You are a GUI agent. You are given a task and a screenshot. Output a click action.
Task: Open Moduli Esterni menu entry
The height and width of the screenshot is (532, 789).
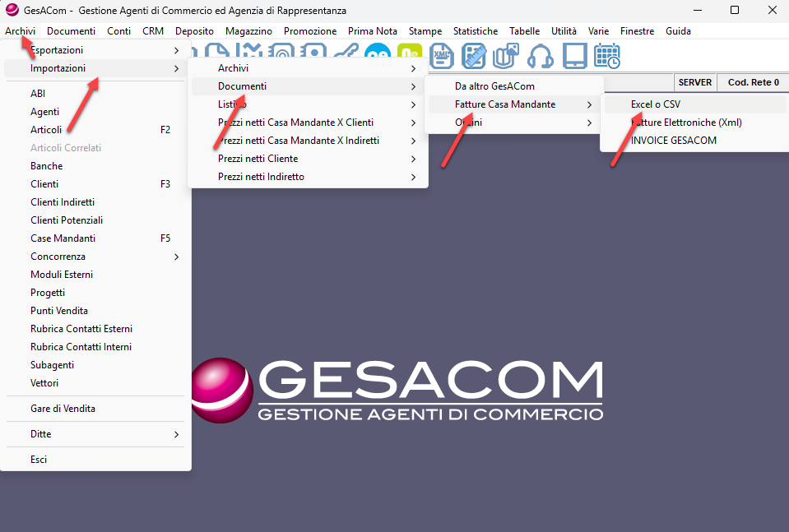(x=95, y=275)
